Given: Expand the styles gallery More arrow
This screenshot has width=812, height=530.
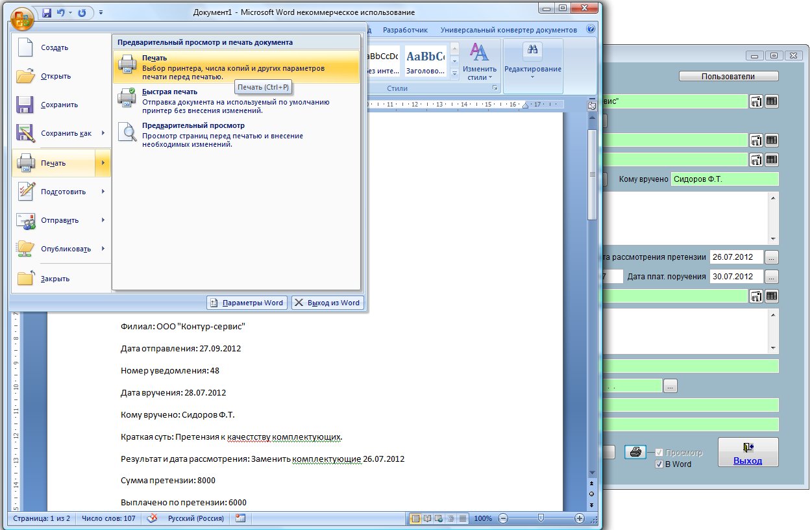Looking at the screenshot, I should [x=454, y=73].
